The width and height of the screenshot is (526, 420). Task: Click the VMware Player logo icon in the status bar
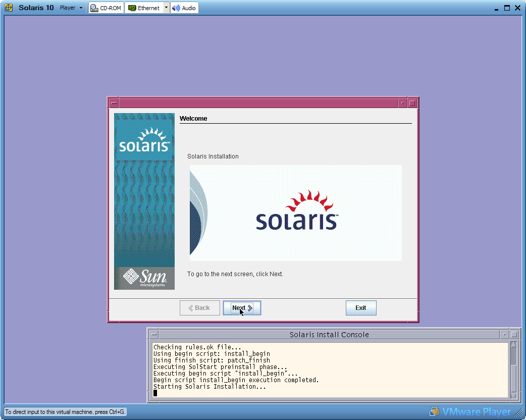tap(434, 411)
